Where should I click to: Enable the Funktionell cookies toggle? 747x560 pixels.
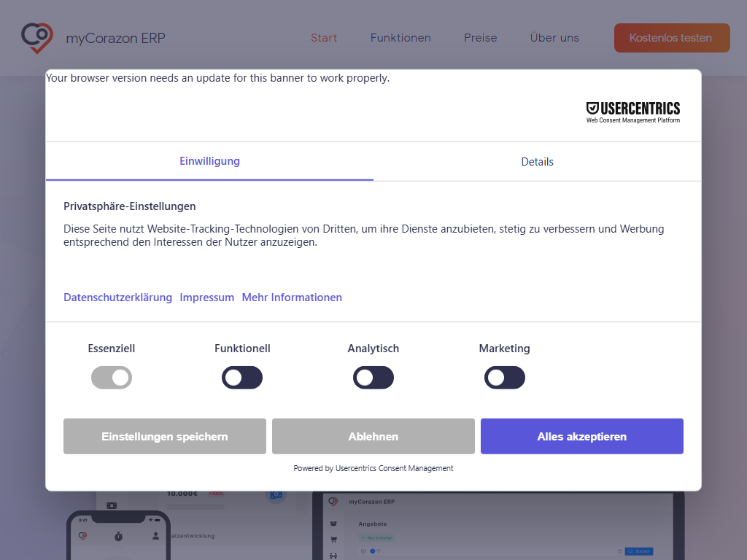coord(242,378)
